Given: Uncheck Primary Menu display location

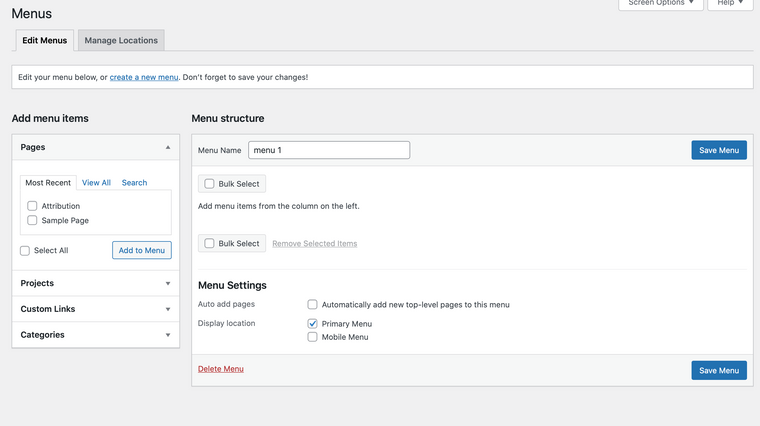Looking at the screenshot, I should [313, 324].
